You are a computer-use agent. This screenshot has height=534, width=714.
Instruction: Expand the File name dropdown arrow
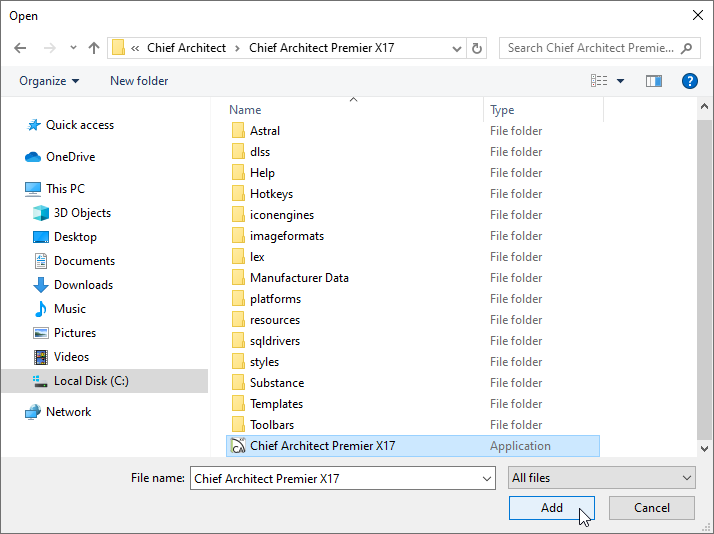point(487,478)
